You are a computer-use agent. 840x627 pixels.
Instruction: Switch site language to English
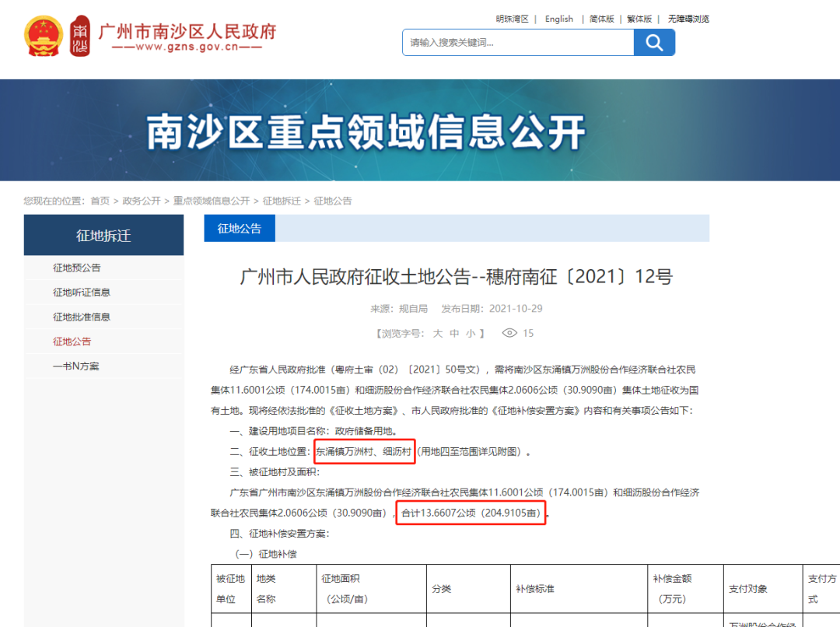click(558, 19)
